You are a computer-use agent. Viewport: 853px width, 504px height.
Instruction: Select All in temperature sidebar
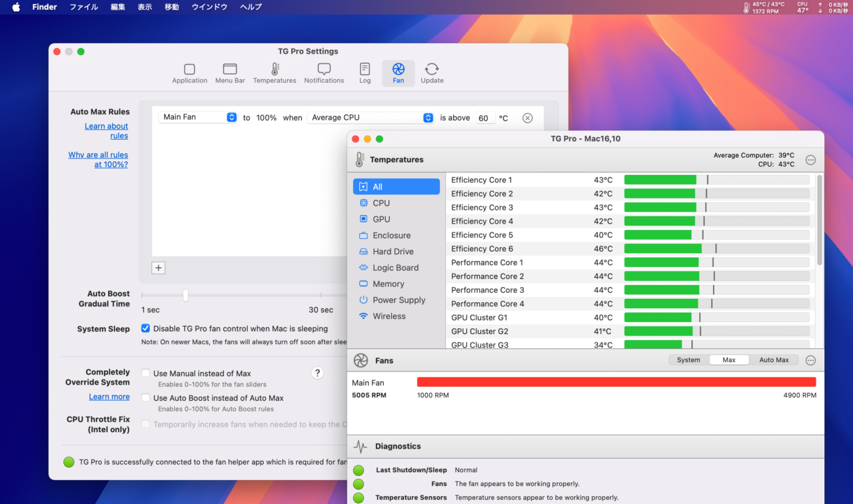coord(397,187)
